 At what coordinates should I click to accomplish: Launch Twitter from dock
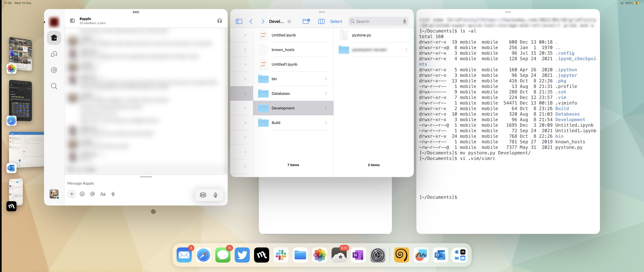242,255
